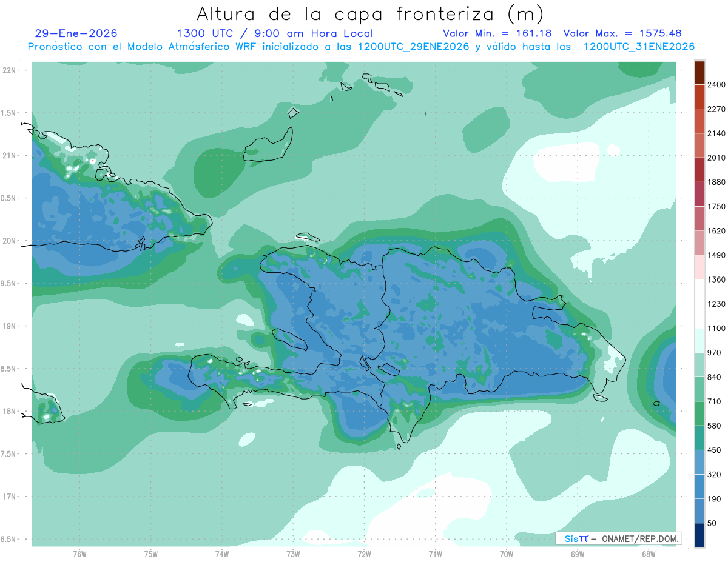Viewport: 728px width, 562px height.
Task: Pick the colorbar swatch between 1620 and 1750
Action: click(699, 219)
